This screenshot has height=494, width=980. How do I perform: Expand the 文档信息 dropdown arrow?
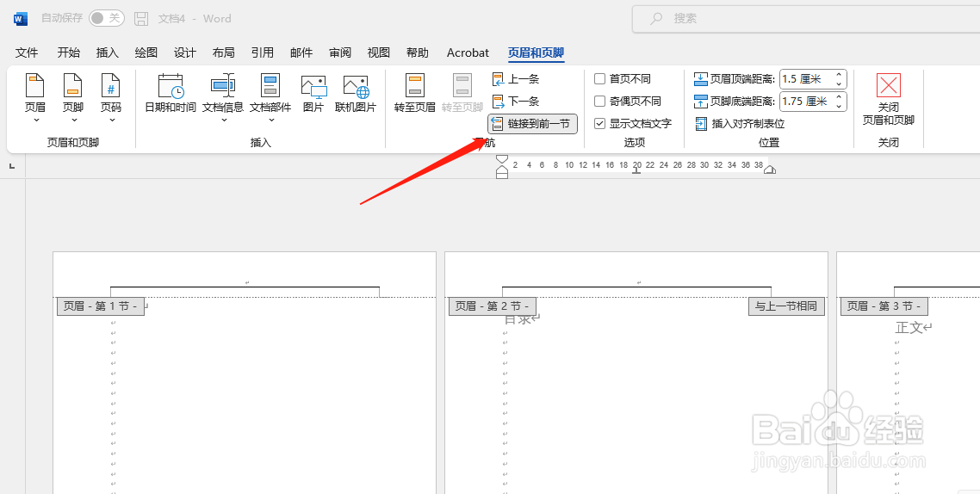[224, 120]
